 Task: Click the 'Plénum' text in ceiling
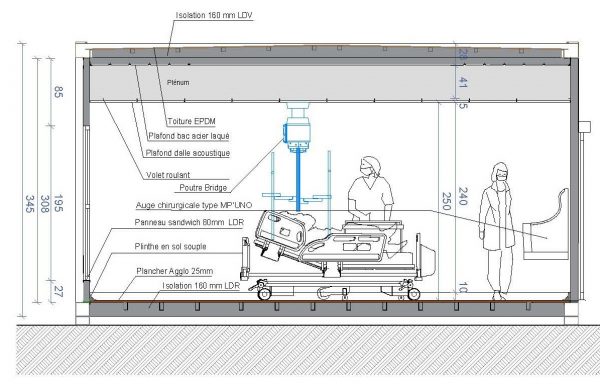(178, 82)
